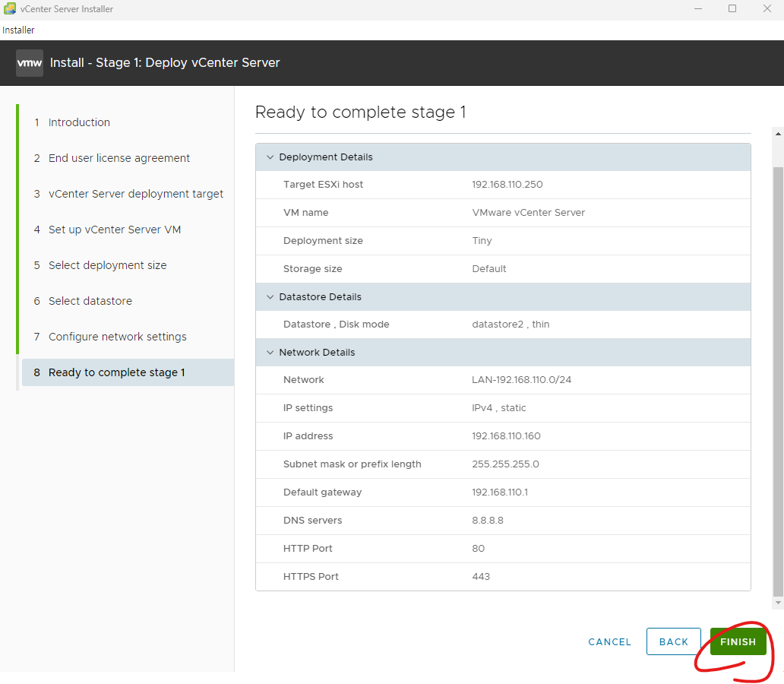Viewport: 784px width, 684px height.
Task: Select the 192.168.110.160 IP address value
Action: pyautogui.click(x=506, y=435)
